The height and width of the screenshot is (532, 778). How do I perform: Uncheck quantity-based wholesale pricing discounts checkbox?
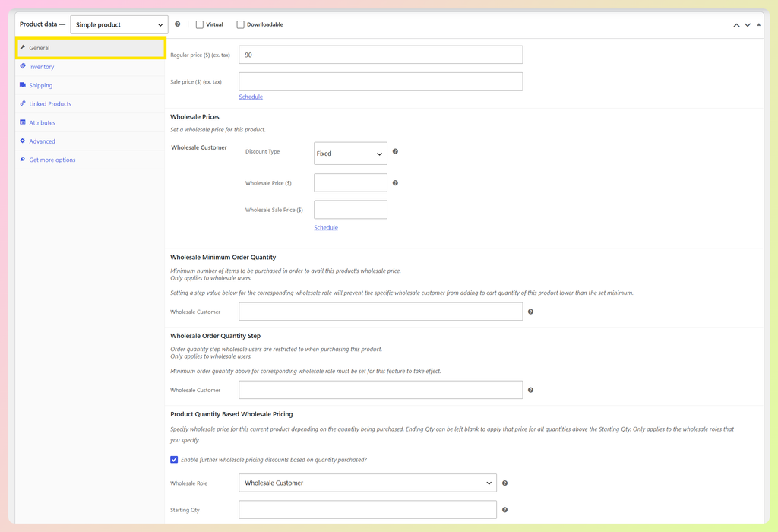point(174,460)
